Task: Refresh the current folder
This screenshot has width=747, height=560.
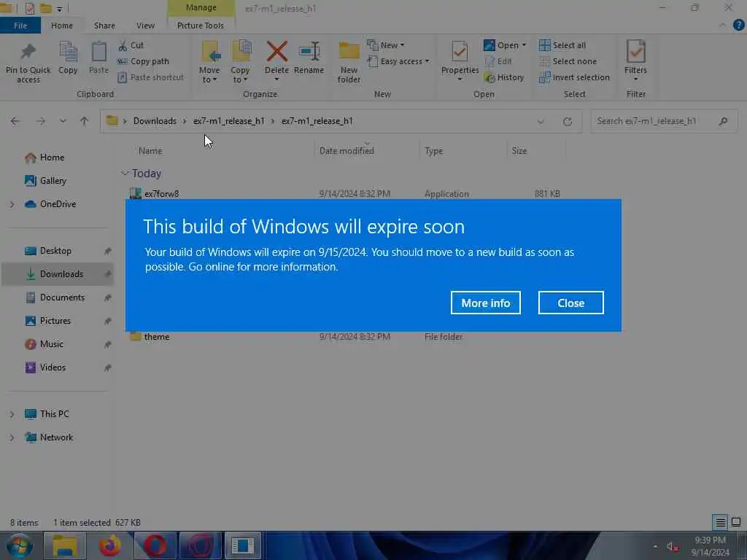Action: click(x=568, y=122)
